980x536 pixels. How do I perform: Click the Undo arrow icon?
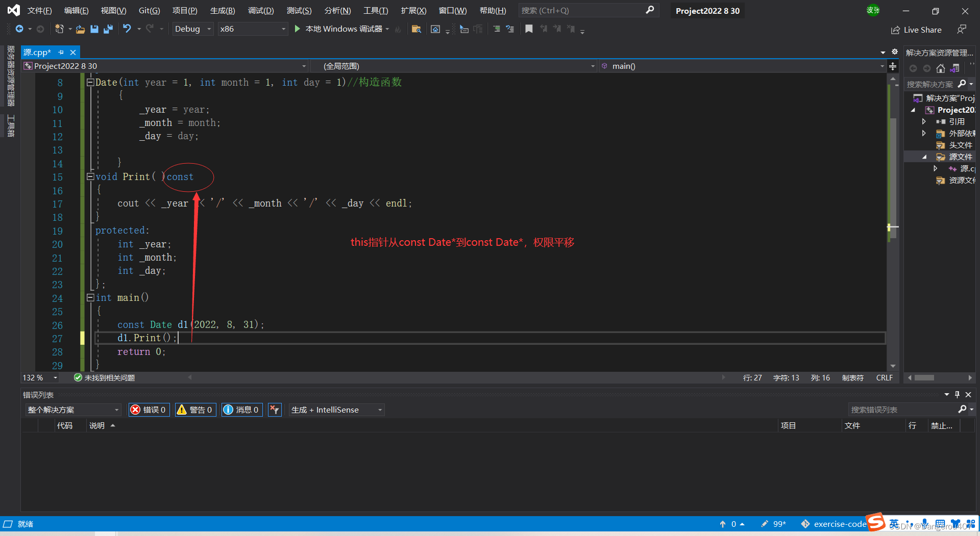pyautogui.click(x=127, y=29)
